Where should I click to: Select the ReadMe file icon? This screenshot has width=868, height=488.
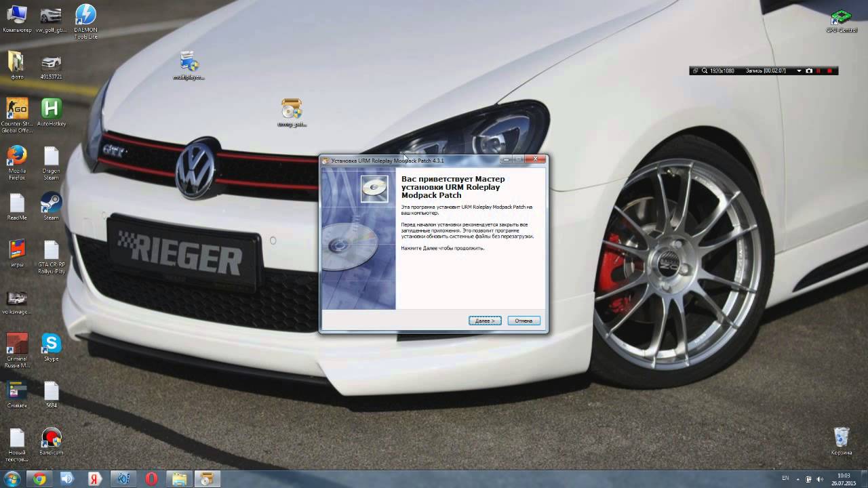click(x=17, y=207)
